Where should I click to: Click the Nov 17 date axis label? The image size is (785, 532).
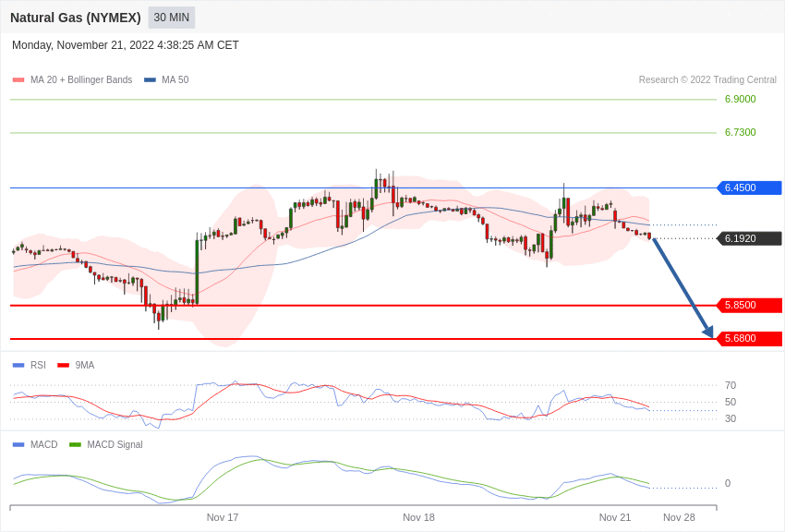pos(223,517)
